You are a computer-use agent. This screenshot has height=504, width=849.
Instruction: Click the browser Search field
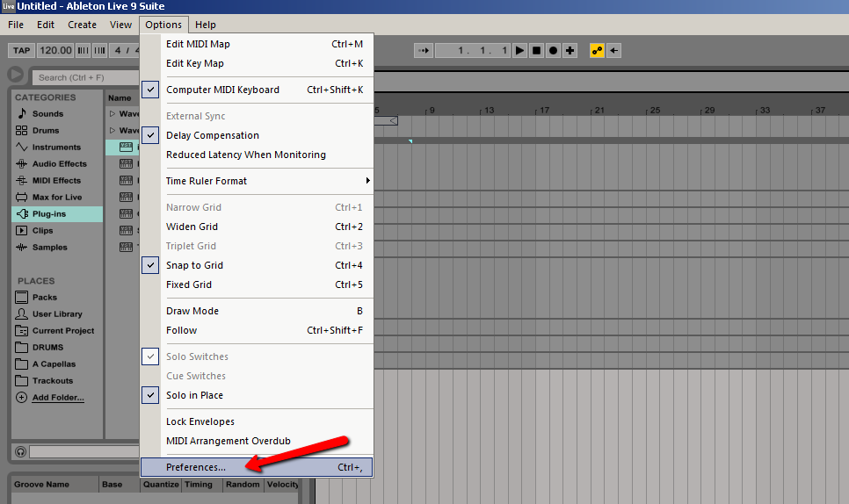coord(87,78)
